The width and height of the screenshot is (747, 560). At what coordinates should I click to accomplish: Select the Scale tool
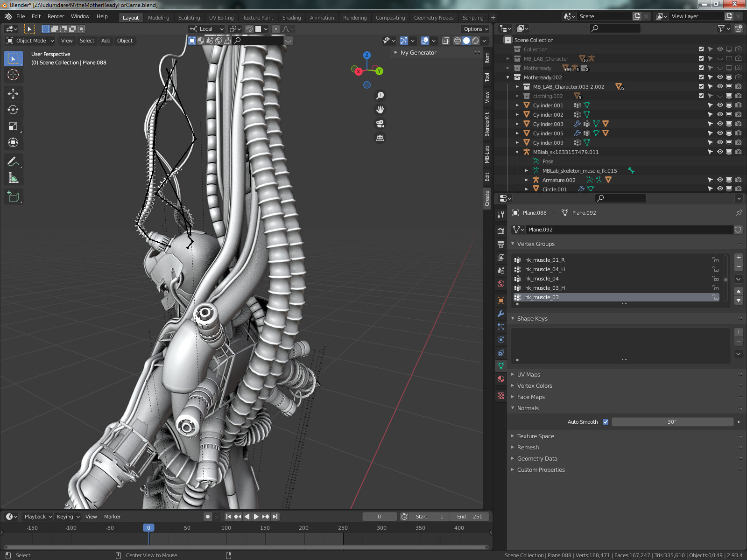13,126
